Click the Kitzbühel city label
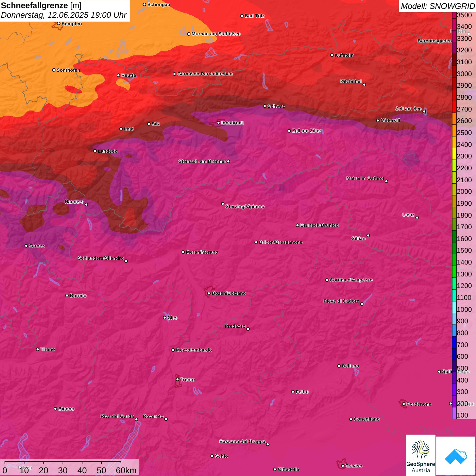476x476 pixels. point(351,81)
